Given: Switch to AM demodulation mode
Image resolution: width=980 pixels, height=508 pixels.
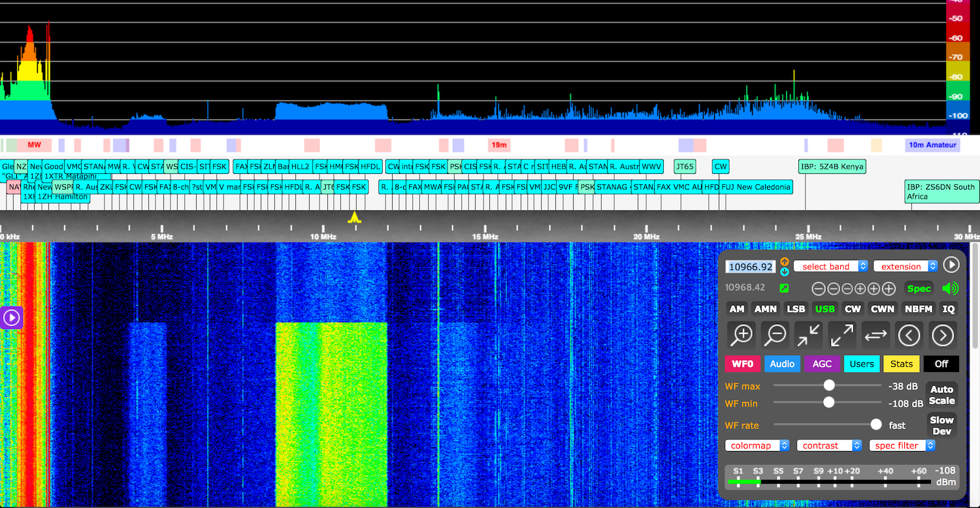Looking at the screenshot, I should pos(737,309).
